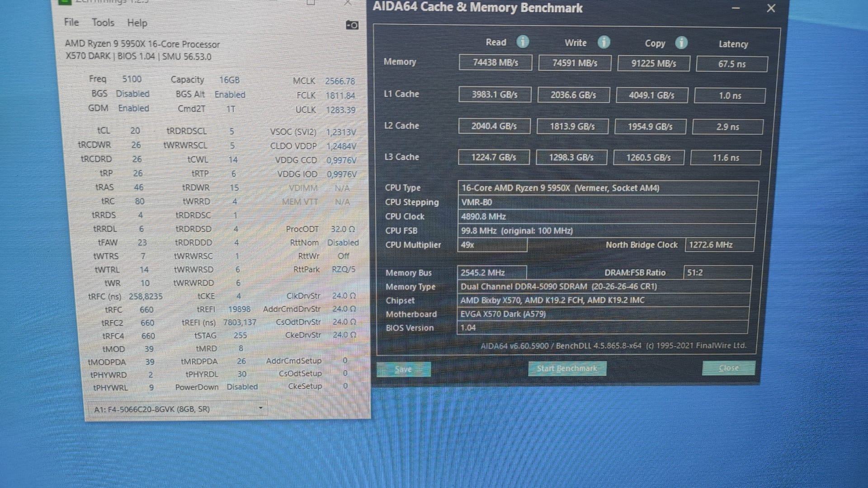Select the L1 Cache Latency 1.0 ns field
868x488 pixels.
point(730,95)
